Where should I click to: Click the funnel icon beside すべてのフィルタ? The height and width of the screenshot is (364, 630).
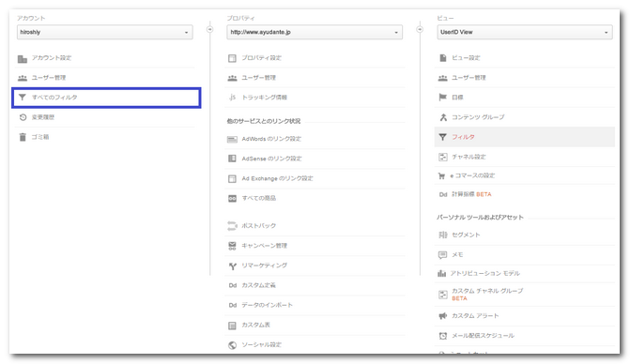pos(23,98)
